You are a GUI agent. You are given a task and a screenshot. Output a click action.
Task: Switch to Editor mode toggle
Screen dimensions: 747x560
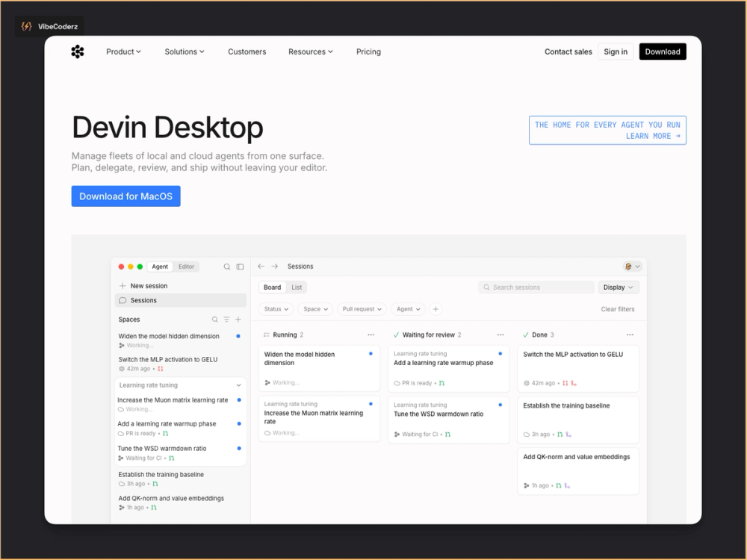[x=186, y=267]
